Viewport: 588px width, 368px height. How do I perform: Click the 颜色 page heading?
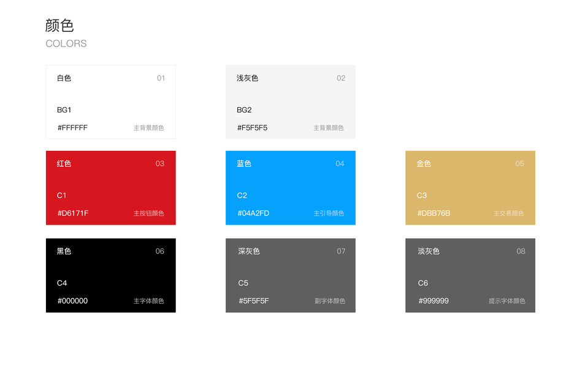pos(59,26)
